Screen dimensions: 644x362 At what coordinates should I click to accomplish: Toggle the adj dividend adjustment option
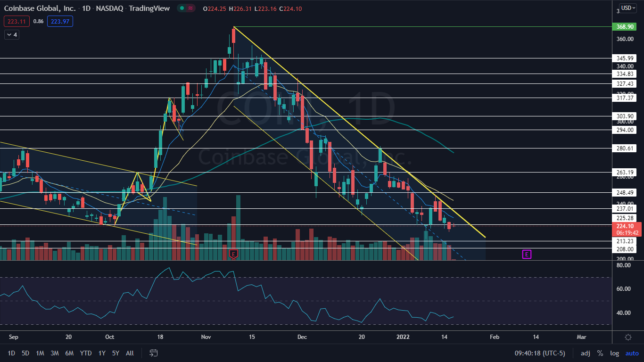(x=586, y=353)
